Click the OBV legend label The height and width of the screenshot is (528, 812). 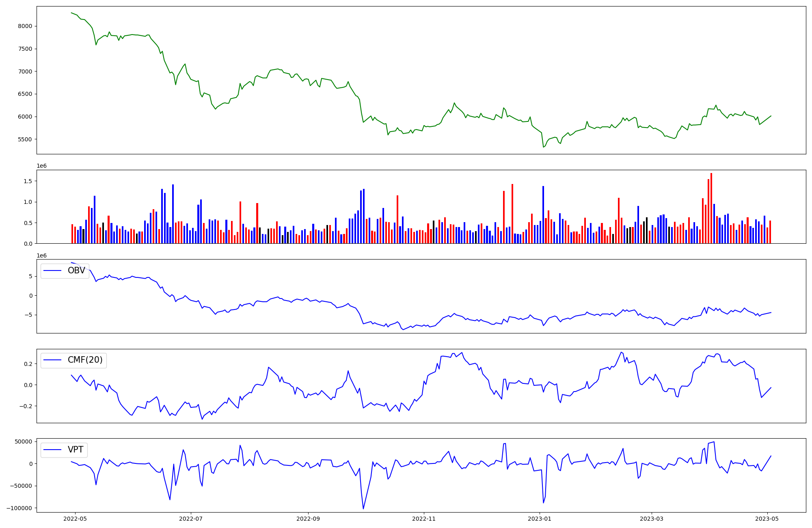[76, 270]
